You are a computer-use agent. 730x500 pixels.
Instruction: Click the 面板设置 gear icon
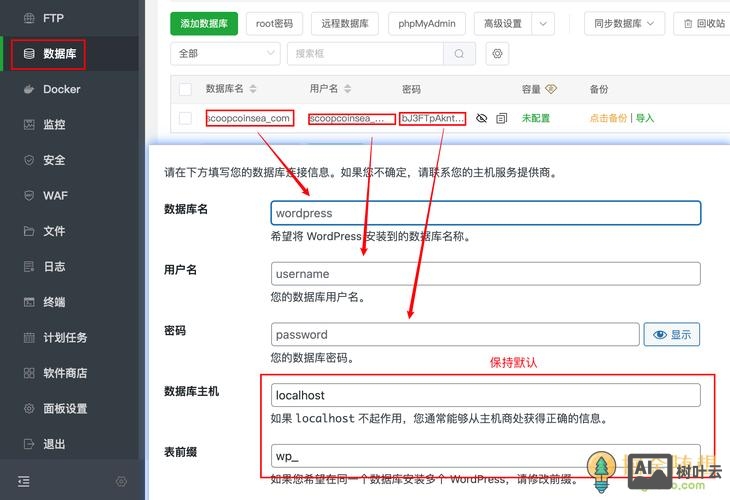pyautogui.click(x=29, y=408)
